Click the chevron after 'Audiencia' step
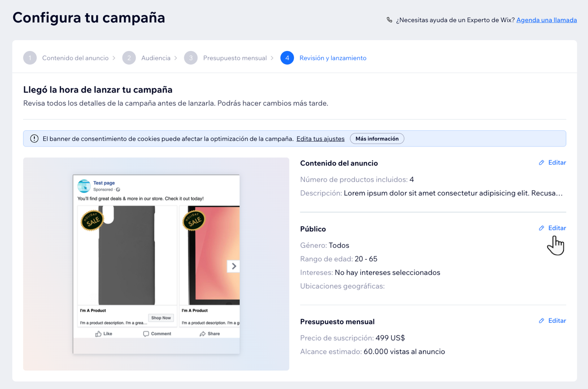This screenshot has height=389, width=588. pyautogui.click(x=176, y=58)
